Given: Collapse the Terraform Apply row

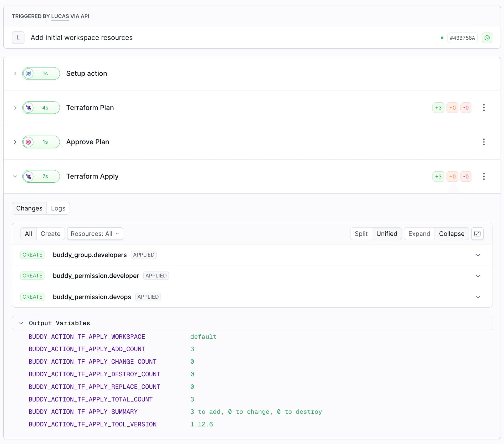Looking at the screenshot, I should click(15, 176).
